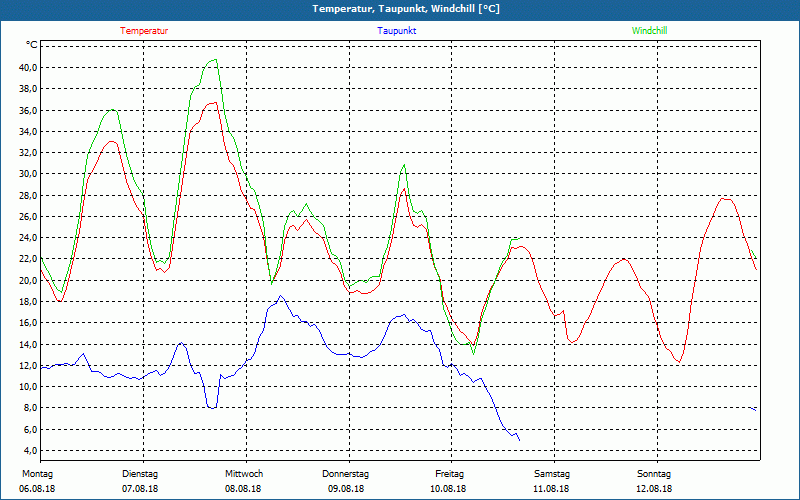
Task: Click the 11.08.18 date label
Action: [551, 489]
